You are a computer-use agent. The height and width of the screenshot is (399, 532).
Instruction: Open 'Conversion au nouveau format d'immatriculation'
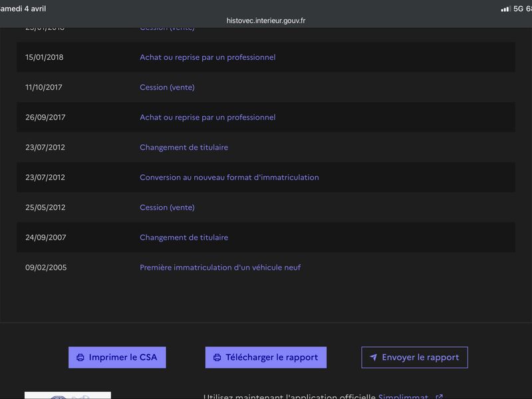tap(229, 178)
